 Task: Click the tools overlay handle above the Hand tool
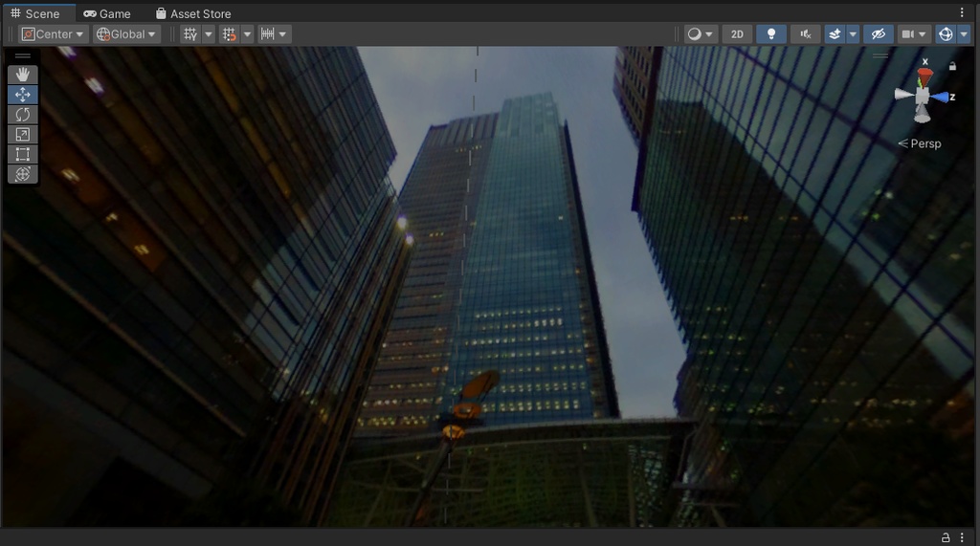tap(23, 56)
